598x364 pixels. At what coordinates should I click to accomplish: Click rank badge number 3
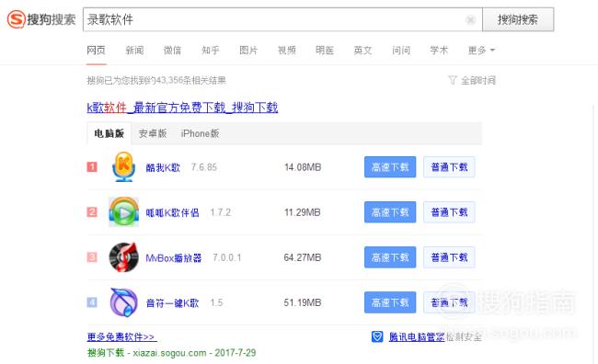[x=92, y=257]
